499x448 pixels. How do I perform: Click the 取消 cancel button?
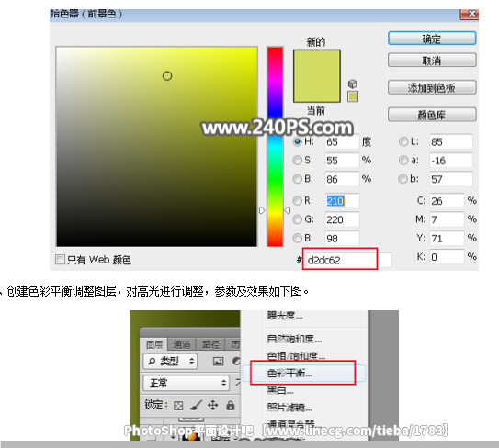432,60
